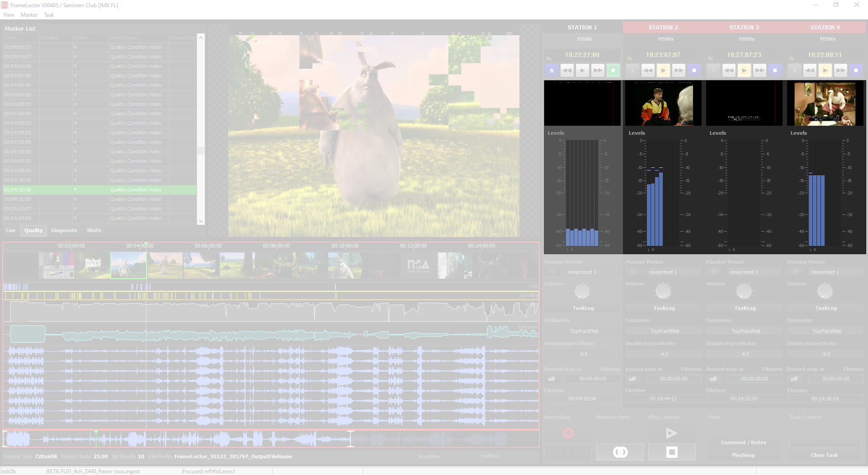
Task: Fast-forward the Station 1 deck
Action: click(598, 70)
